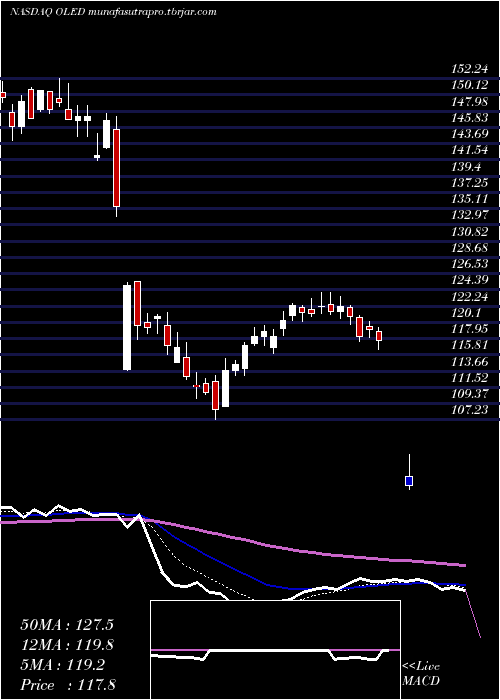Click the 147.98 price axis label
Viewport: 500px width, 700px height.
tap(469, 101)
